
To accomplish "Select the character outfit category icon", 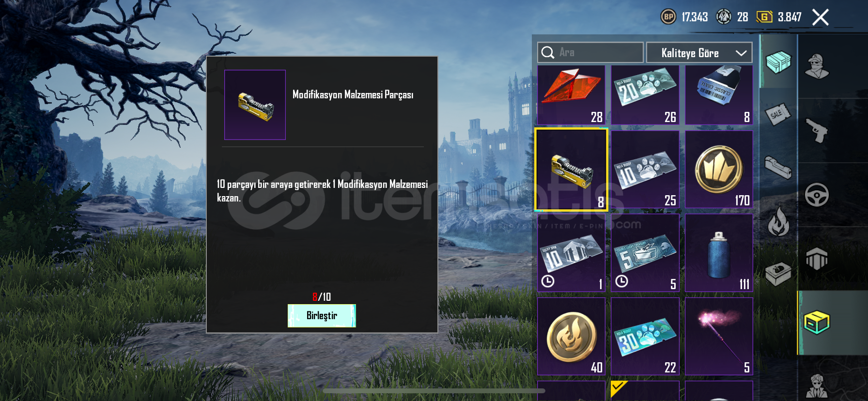I will tap(817, 66).
